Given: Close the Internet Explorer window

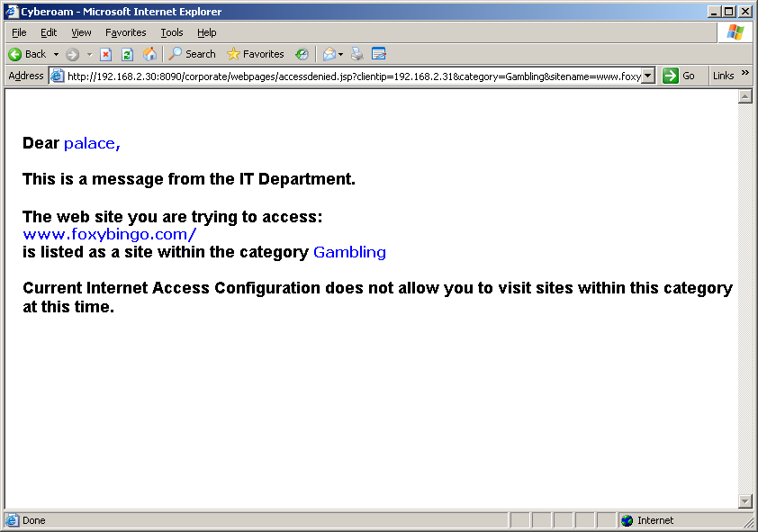Looking at the screenshot, I should [x=745, y=12].
